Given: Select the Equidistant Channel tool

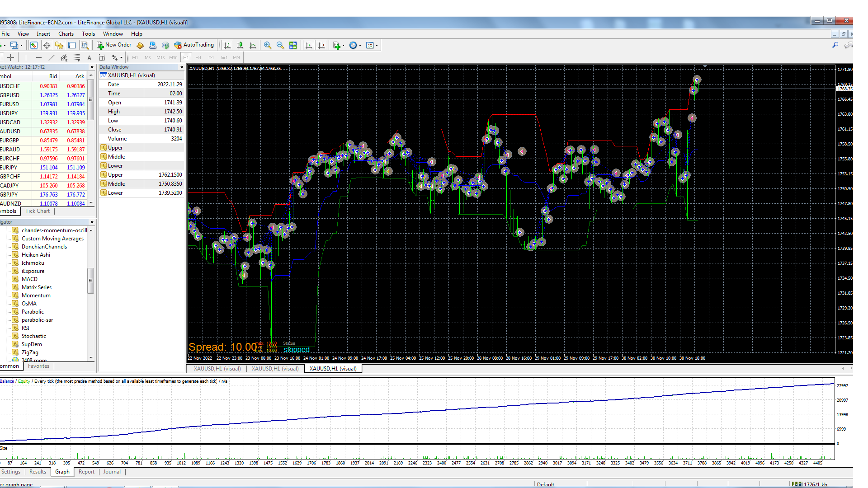Looking at the screenshot, I should [64, 57].
